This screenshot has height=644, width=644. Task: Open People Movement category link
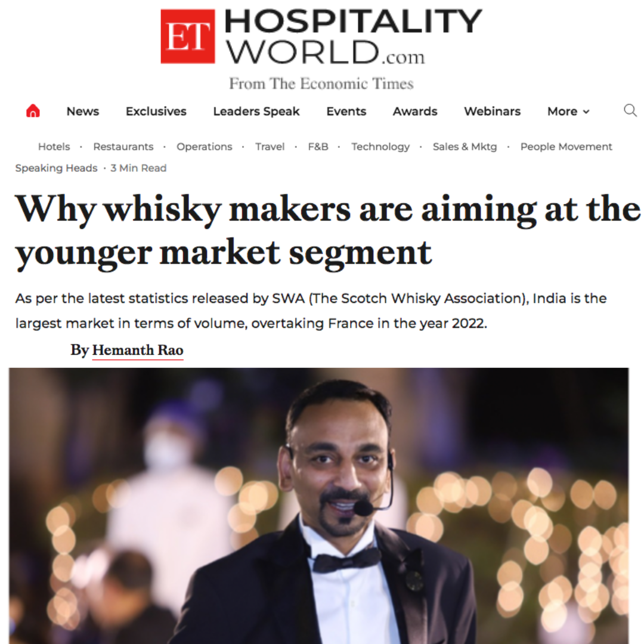(566, 147)
